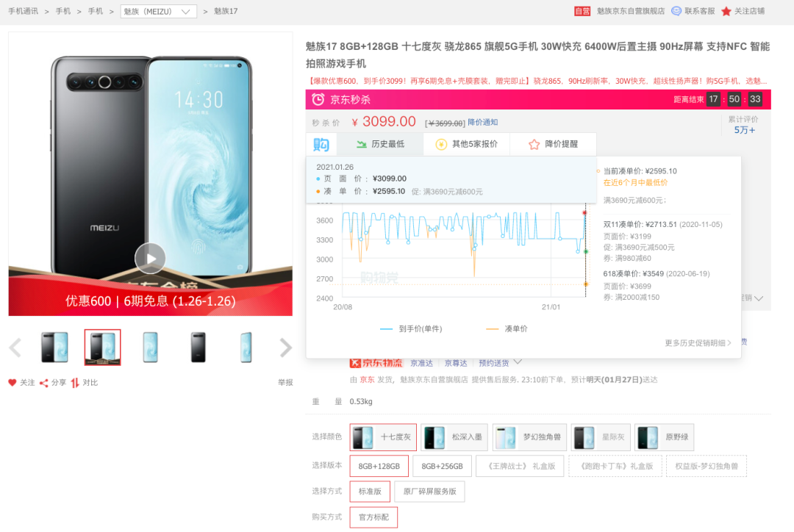
Task: Open 更多历史促销明细 link
Action: 698,342
